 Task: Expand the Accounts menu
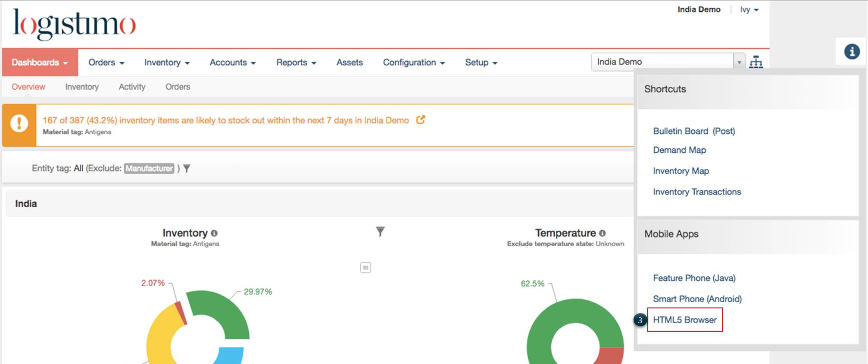click(x=233, y=63)
